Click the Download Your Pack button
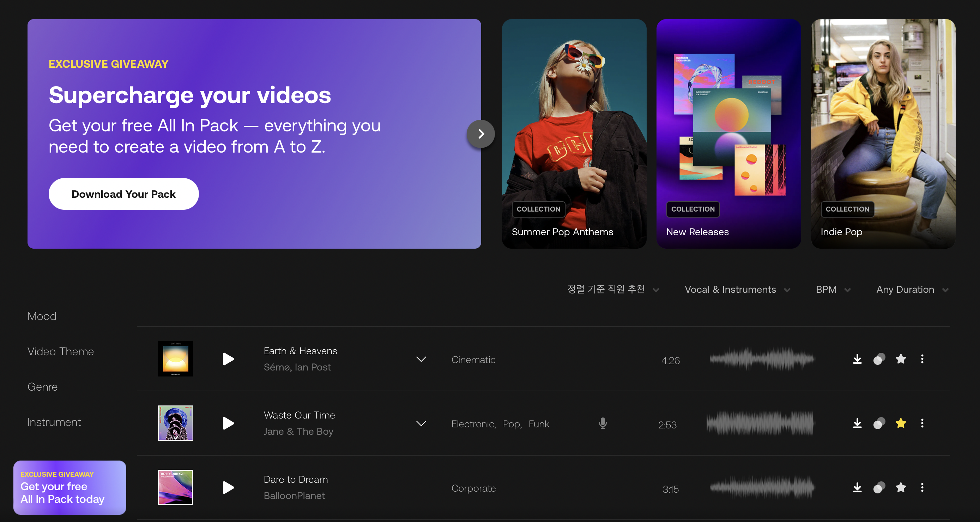The image size is (980, 522). coord(123,194)
